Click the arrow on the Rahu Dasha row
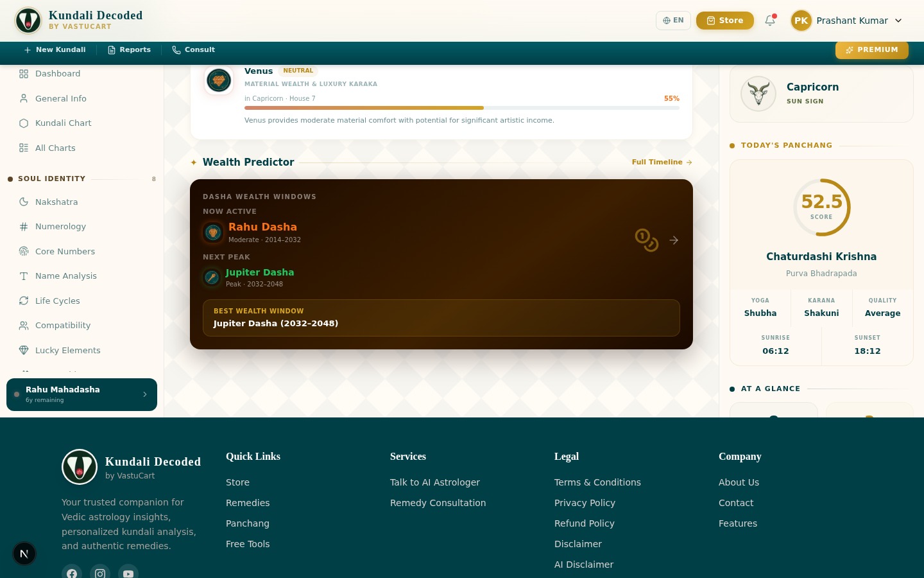The image size is (924, 578). click(x=674, y=240)
